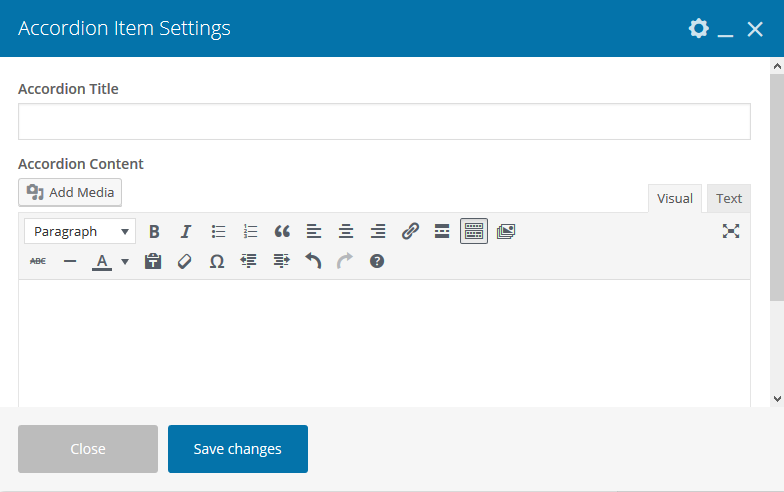Insert or edit link icon

(x=410, y=231)
